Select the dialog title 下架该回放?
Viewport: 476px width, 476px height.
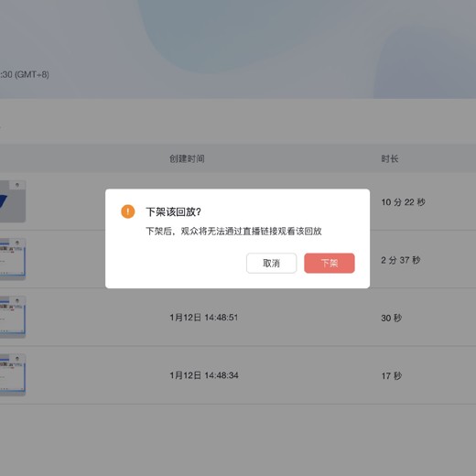[x=173, y=211]
